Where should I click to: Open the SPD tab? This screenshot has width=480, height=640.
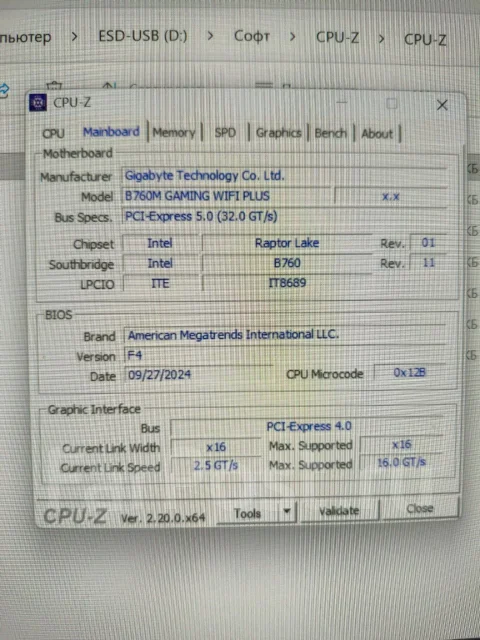click(225, 133)
